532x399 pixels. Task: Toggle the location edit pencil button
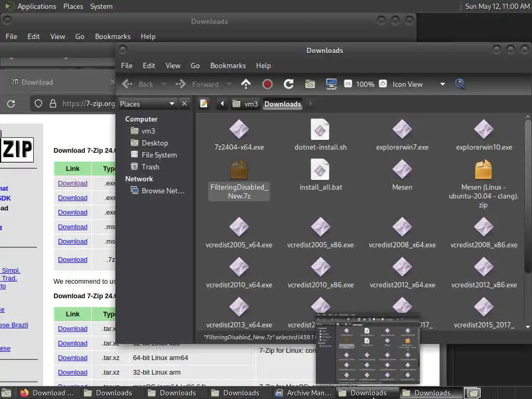pos(204,104)
